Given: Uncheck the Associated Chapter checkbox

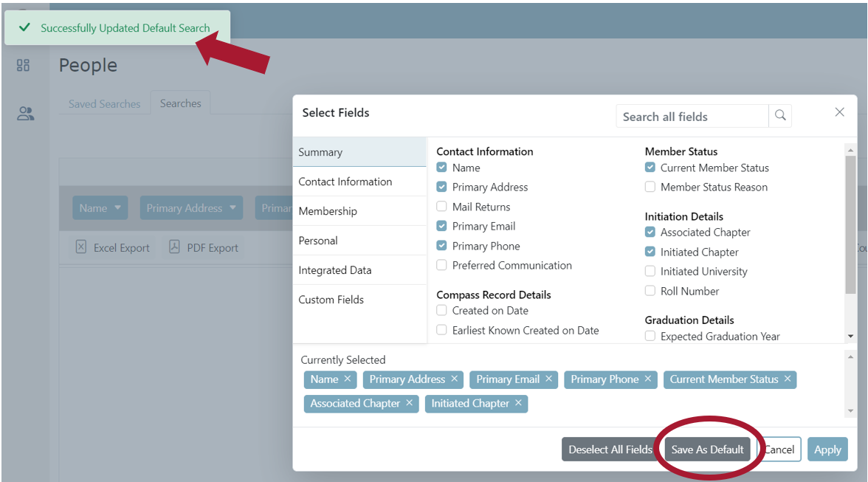Looking at the screenshot, I should [650, 232].
